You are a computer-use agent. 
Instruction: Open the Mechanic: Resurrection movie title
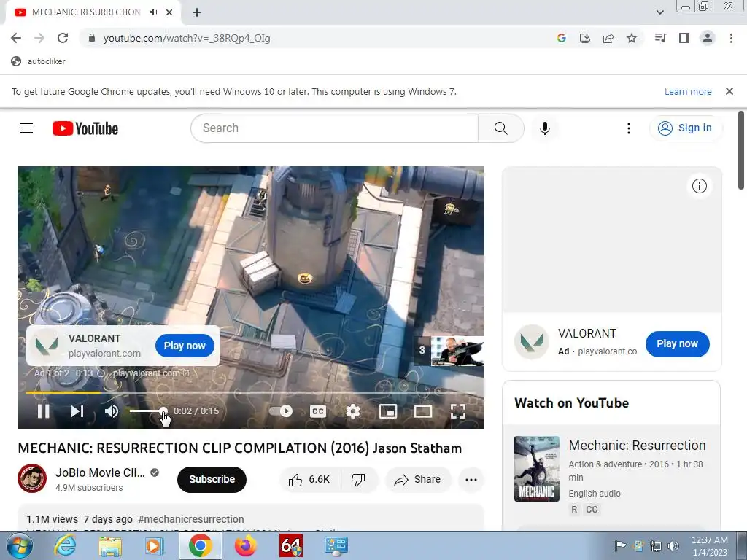(637, 446)
